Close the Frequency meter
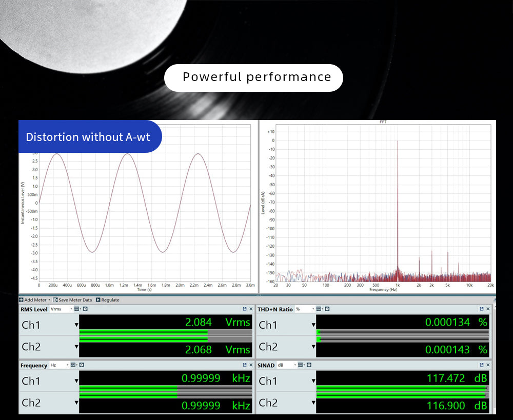513x420 pixels. (251, 365)
